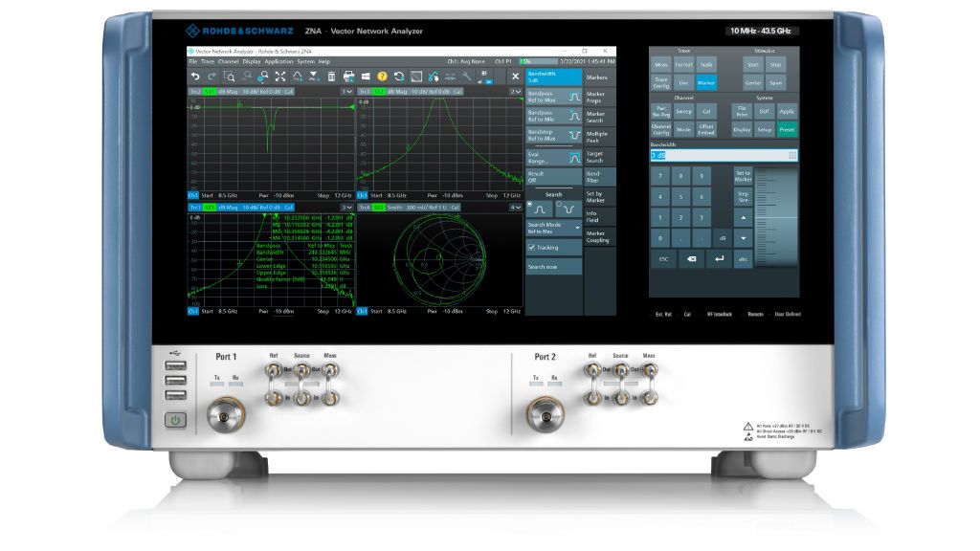The height and width of the screenshot is (551, 980).
Task: Click the Bandwidth 3 dB input field
Action: [x=724, y=156]
